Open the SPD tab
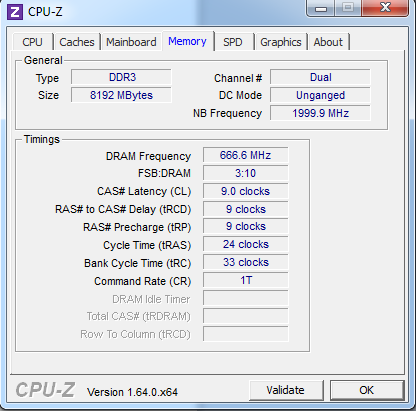 point(233,42)
